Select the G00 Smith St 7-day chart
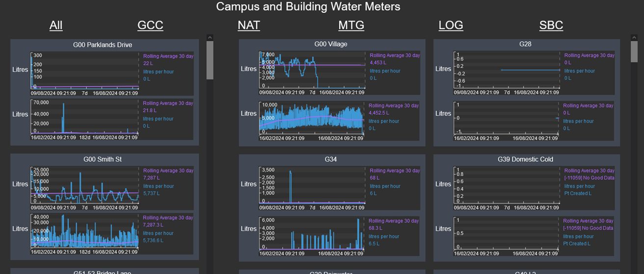The height and width of the screenshot is (274, 644). pos(84,185)
